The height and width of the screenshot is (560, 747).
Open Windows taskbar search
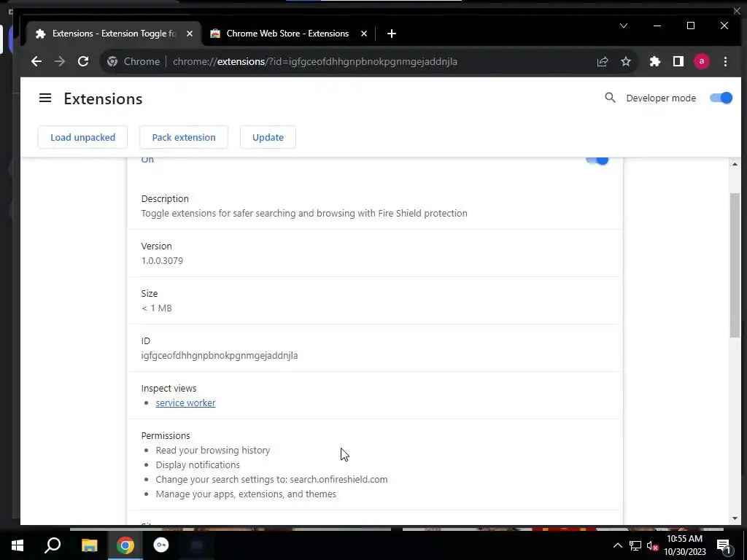click(x=53, y=545)
